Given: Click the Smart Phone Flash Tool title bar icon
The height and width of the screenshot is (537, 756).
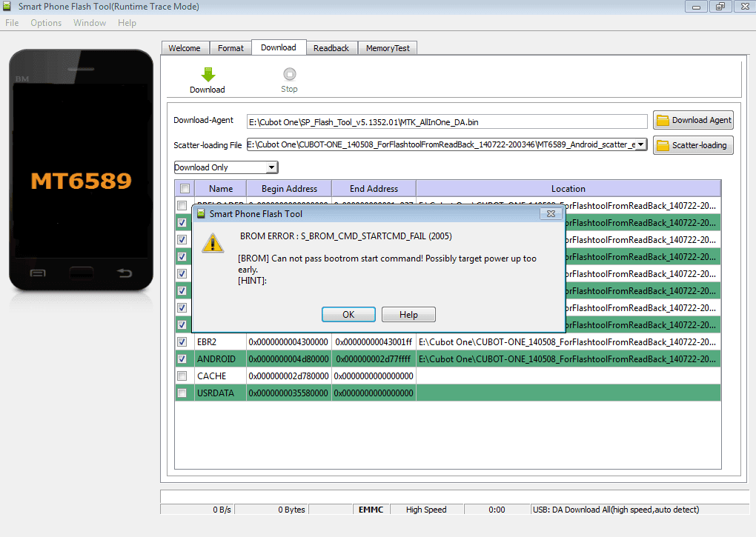Looking at the screenshot, I should click(7, 6).
